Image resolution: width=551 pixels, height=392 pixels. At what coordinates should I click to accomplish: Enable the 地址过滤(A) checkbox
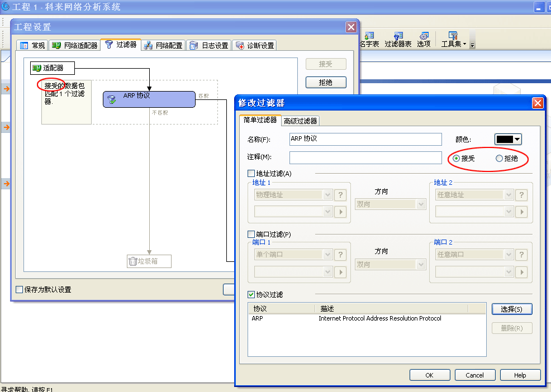point(251,174)
